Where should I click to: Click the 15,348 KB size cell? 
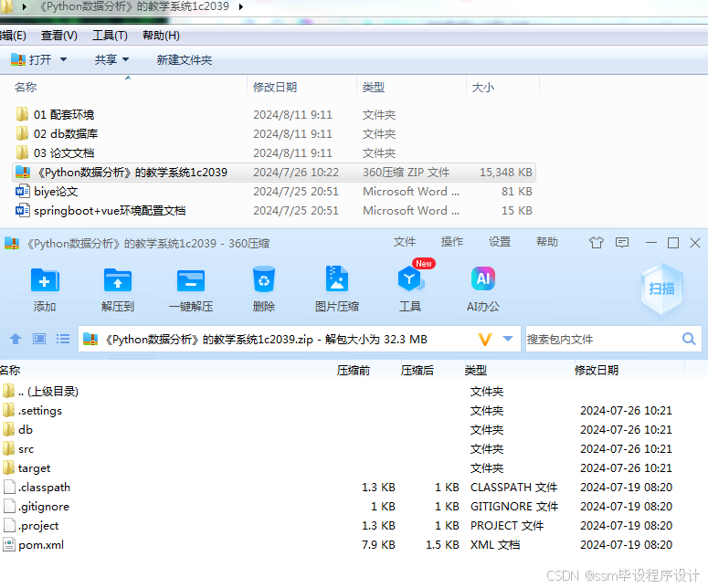(x=506, y=173)
